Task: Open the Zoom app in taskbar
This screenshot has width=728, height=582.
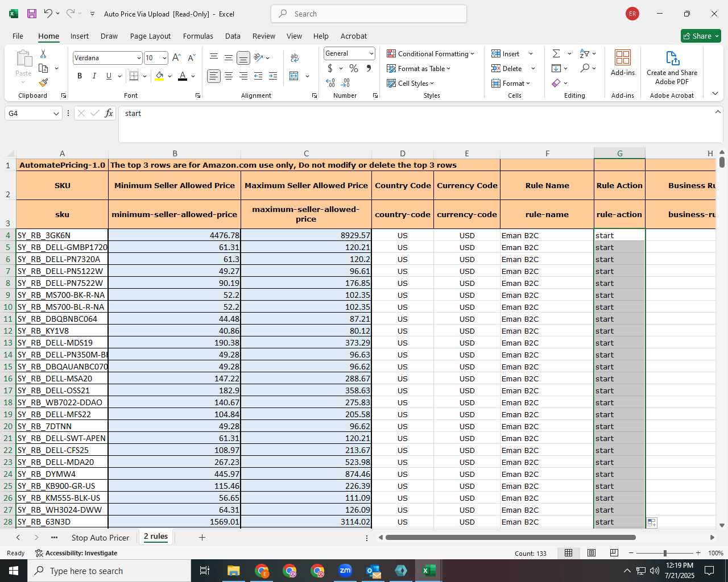Action: 345,571
